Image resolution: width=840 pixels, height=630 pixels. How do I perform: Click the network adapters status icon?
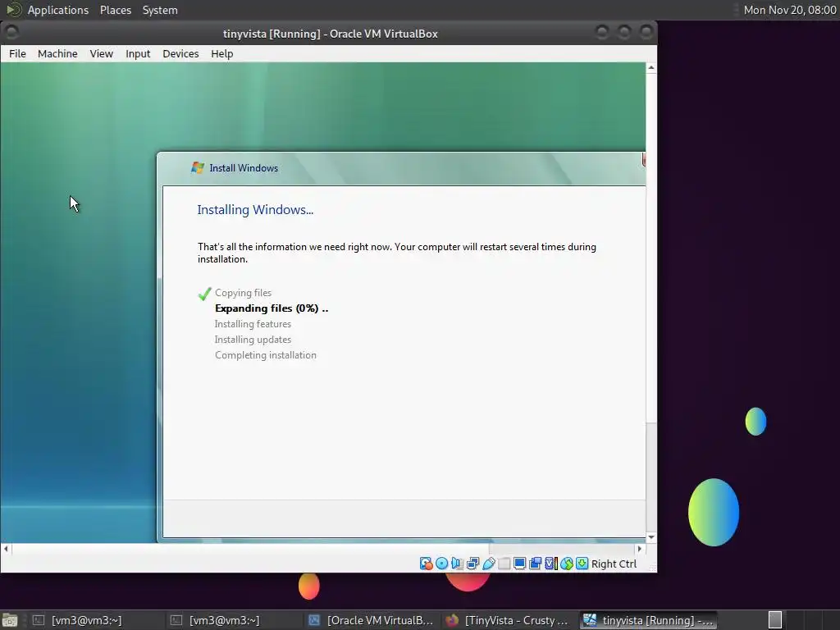point(472,564)
